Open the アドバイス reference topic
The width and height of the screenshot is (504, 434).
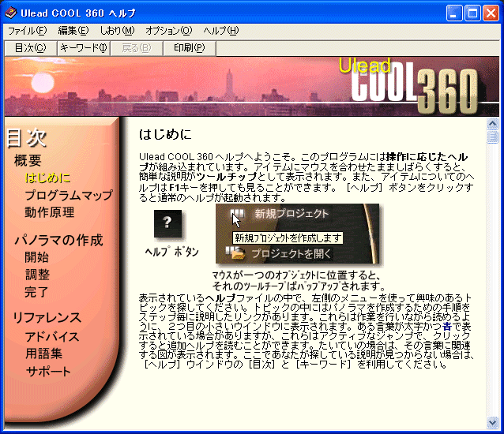52,337
